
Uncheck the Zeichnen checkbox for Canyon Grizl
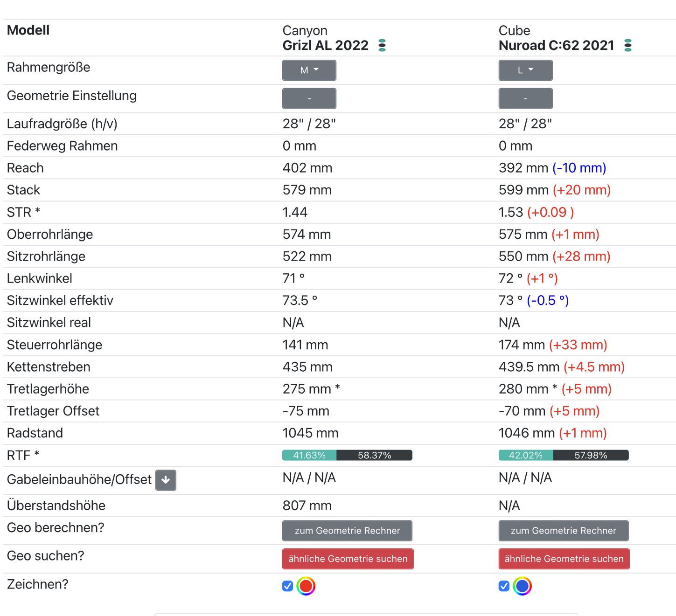(288, 586)
